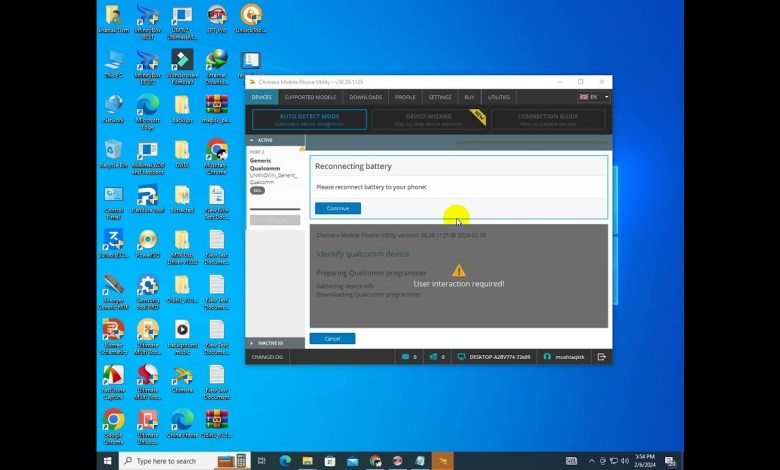Open the Utilities tab
The height and width of the screenshot is (470, 780).
pyautogui.click(x=498, y=97)
